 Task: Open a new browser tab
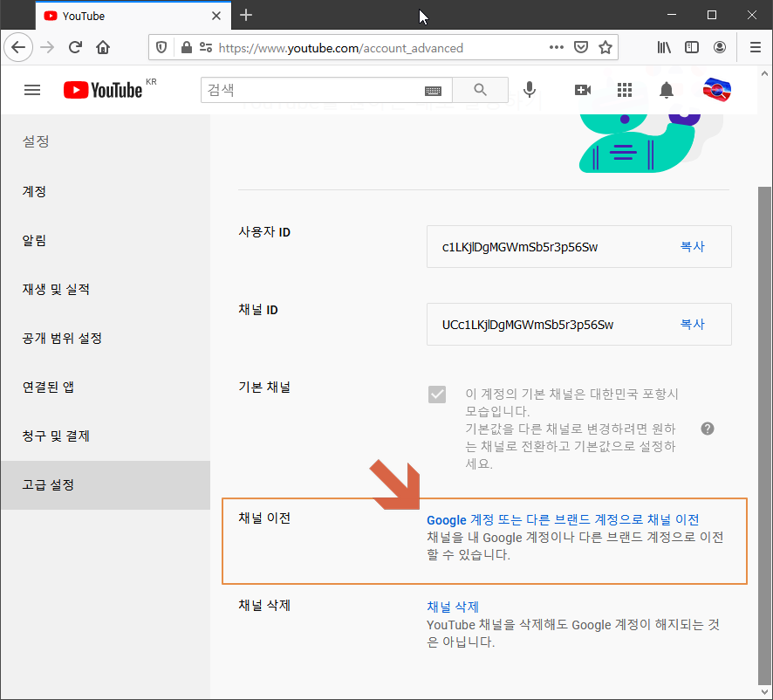click(x=246, y=16)
